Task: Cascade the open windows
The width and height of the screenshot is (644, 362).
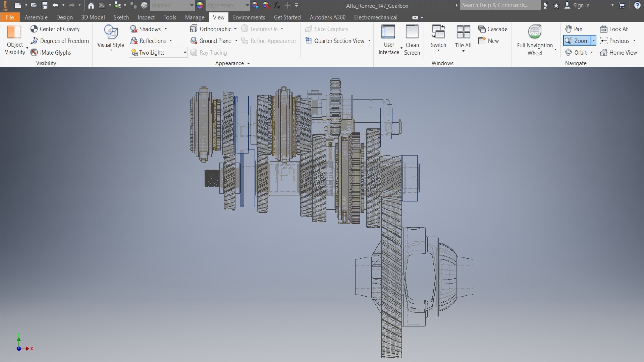Action: click(493, 29)
